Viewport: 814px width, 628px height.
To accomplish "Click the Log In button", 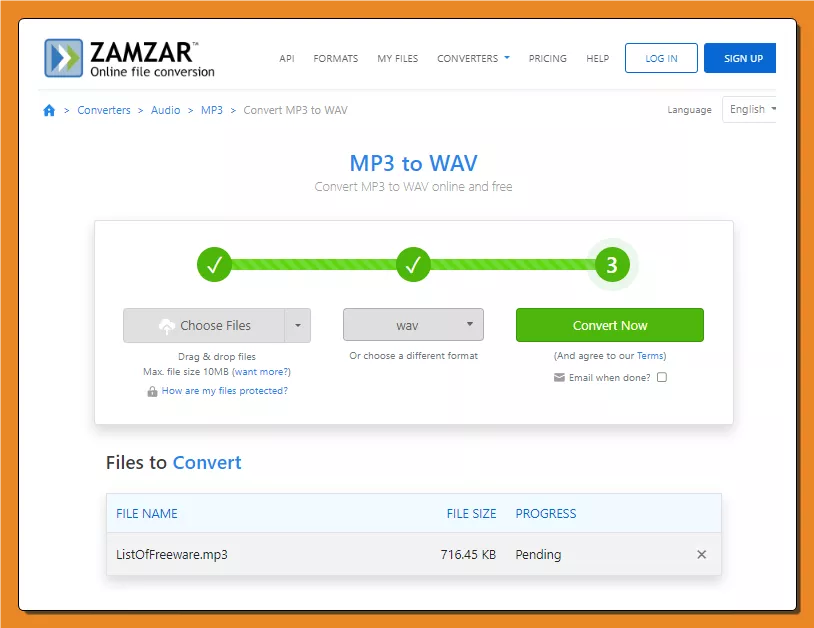I will [x=661, y=58].
